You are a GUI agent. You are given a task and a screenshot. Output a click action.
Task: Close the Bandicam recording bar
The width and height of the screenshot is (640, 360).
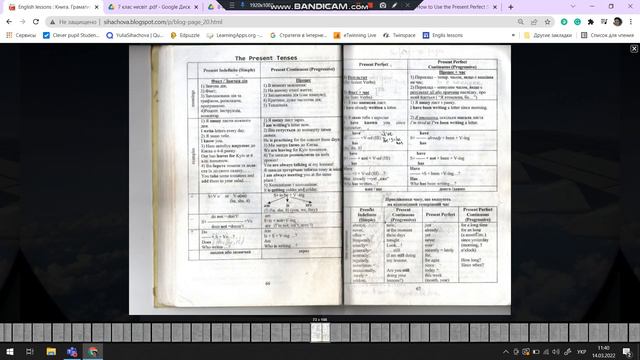(407, 5)
